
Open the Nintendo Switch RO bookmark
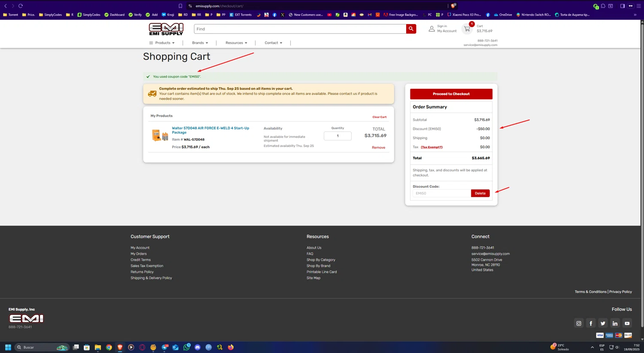click(533, 15)
